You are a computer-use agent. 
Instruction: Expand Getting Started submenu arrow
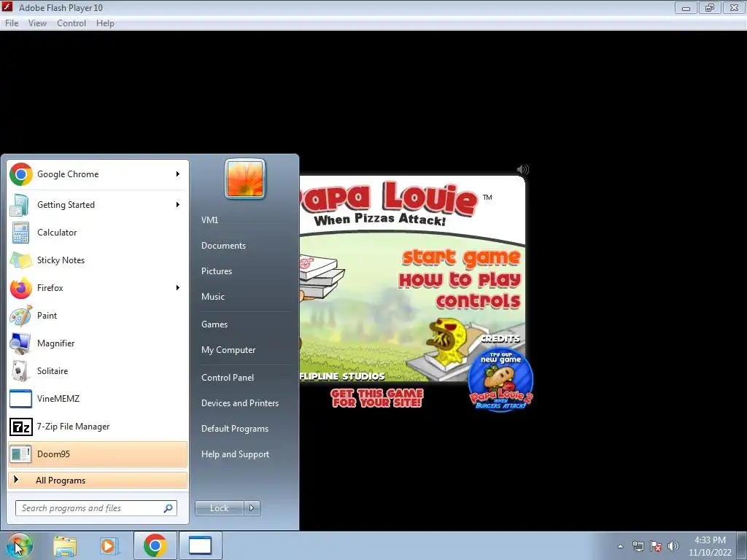(178, 205)
